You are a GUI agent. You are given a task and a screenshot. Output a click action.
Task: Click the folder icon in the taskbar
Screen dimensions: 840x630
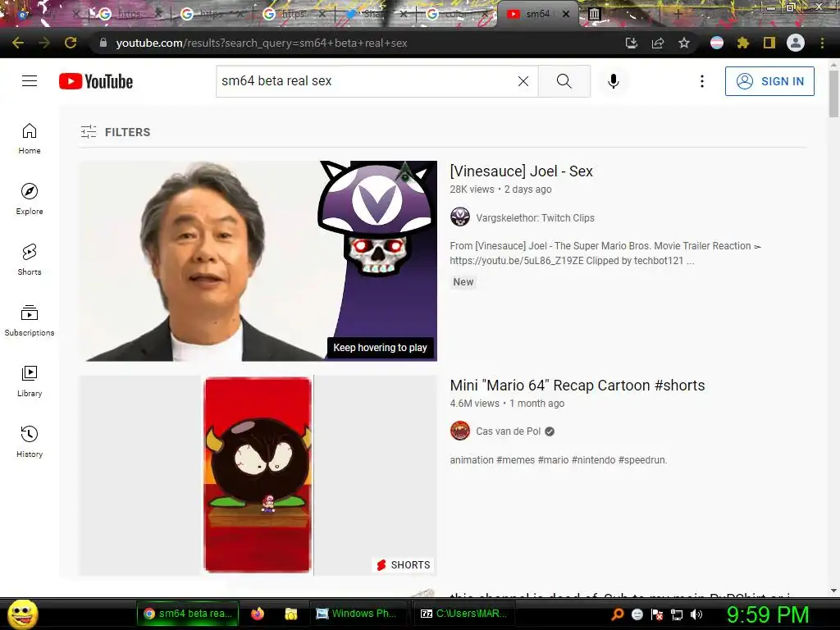pos(291,614)
